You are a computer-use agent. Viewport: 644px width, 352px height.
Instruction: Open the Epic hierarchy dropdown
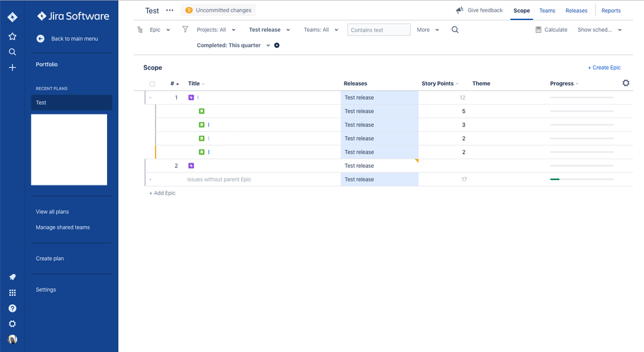(160, 30)
